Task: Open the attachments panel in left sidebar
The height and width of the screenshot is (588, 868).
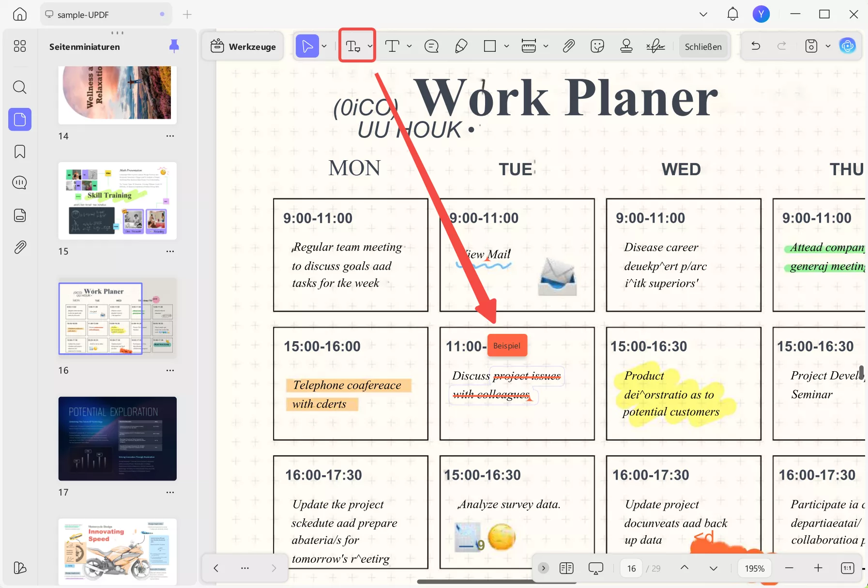Action: pyautogui.click(x=20, y=247)
